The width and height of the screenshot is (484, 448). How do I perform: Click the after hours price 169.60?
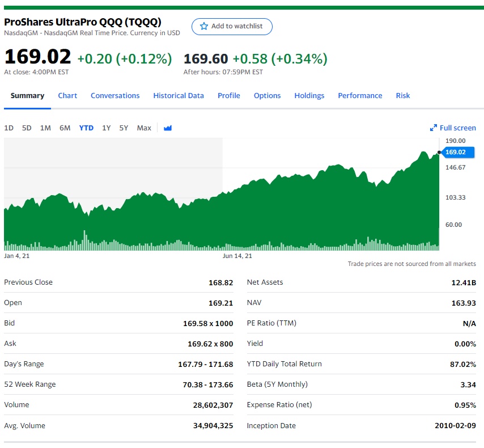point(206,59)
